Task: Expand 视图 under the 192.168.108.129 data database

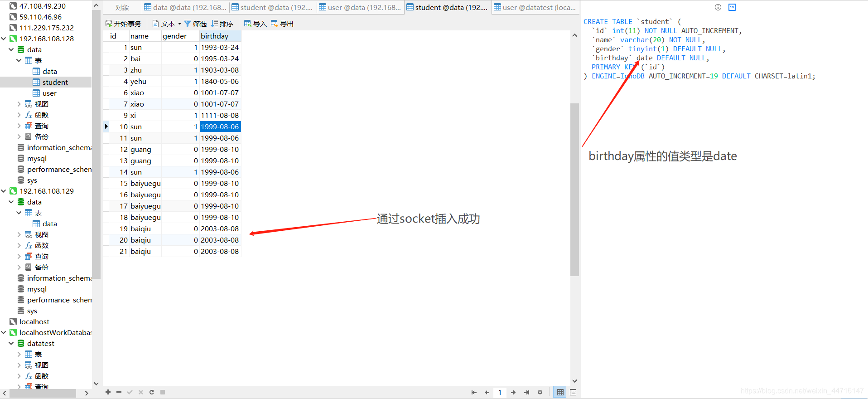Action: [x=19, y=234]
